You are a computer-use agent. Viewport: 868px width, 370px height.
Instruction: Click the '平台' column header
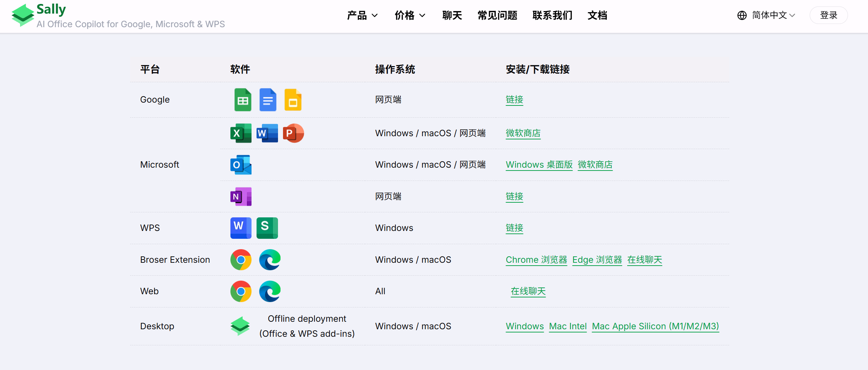click(x=150, y=69)
